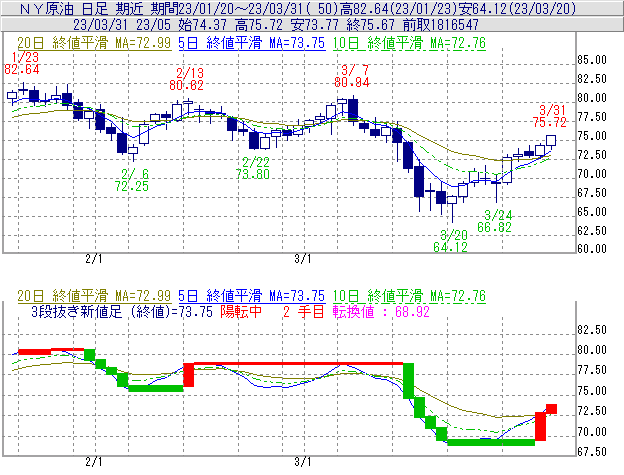Click the long red horizontal bar in lower chart
The height and width of the screenshot is (475, 624).
point(298,363)
